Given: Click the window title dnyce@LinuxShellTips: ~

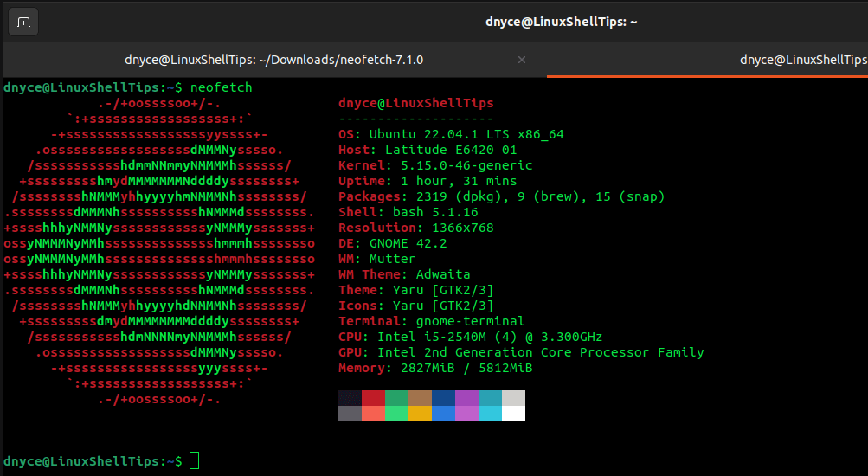Looking at the screenshot, I should pyautogui.click(x=561, y=23).
